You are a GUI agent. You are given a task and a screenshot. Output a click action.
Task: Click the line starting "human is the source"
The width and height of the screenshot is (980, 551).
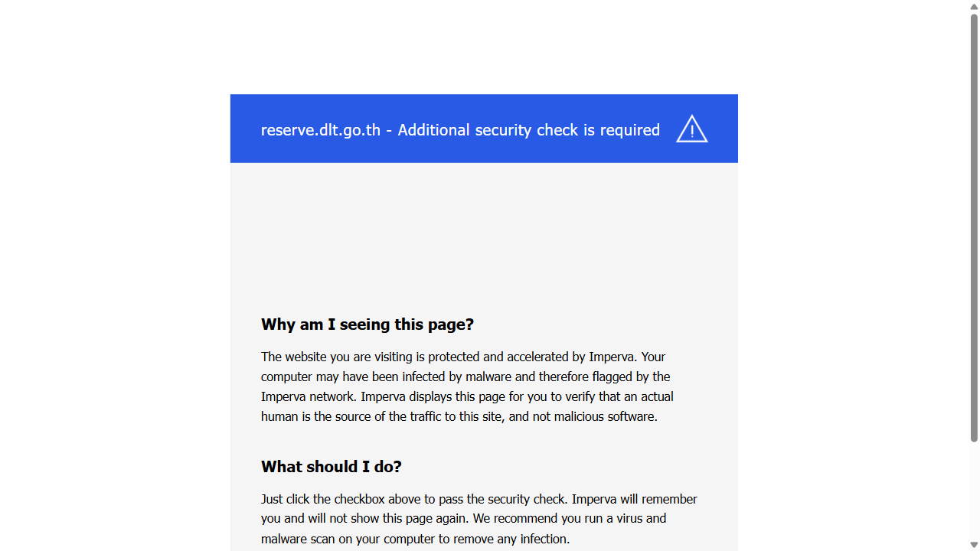point(459,416)
